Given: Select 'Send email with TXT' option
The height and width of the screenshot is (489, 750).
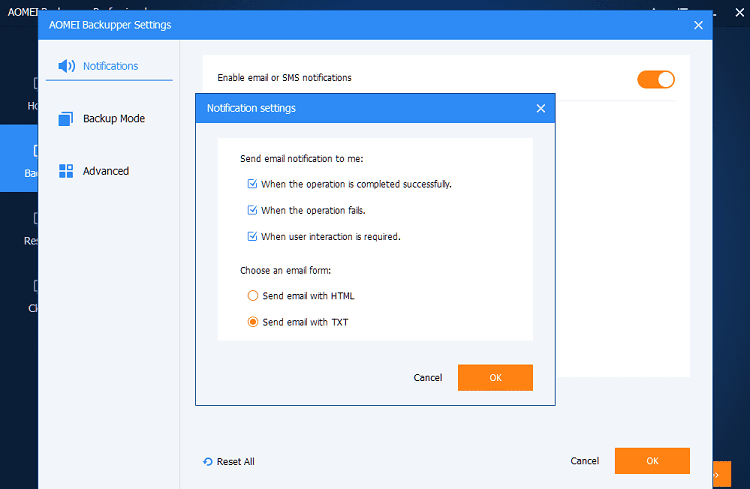Looking at the screenshot, I should click(x=253, y=322).
